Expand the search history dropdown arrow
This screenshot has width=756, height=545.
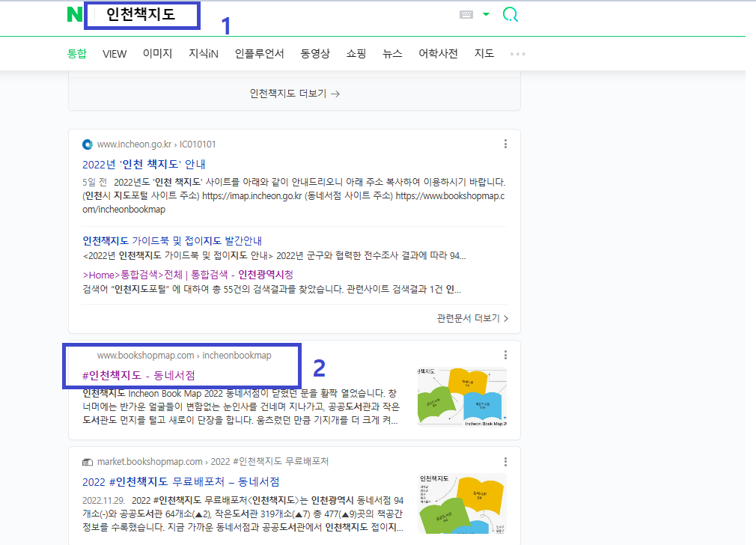click(486, 14)
